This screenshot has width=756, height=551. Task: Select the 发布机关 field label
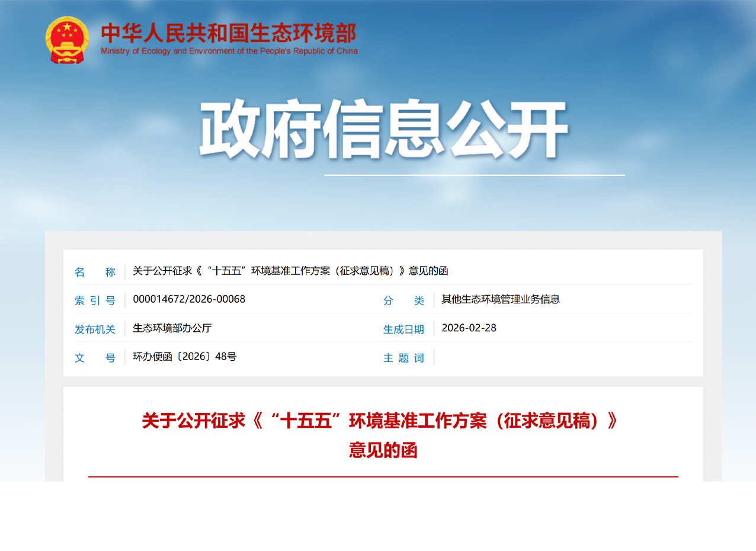[95, 329]
